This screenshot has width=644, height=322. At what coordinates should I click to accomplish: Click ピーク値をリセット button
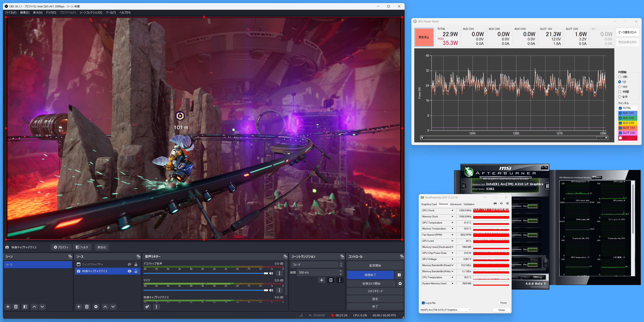click(x=628, y=32)
